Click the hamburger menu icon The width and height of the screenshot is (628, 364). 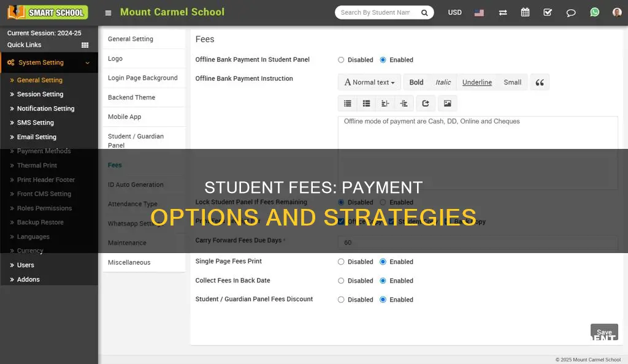click(108, 13)
